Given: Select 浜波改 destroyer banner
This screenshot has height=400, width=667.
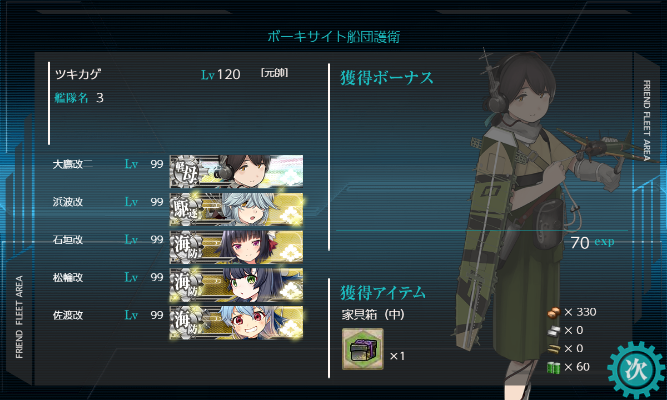Looking at the screenshot, I should [237, 209].
